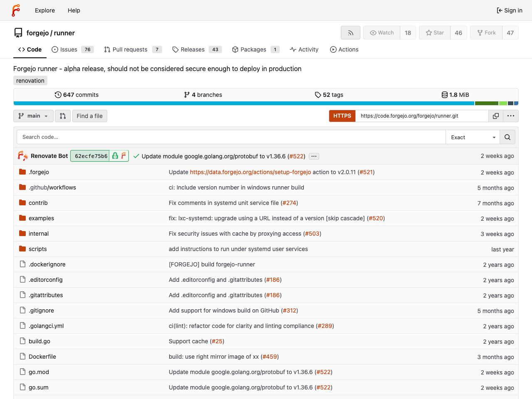Click the Sign in link
The height and width of the screenshot is (399, 532).
click(x=510, y=10)
